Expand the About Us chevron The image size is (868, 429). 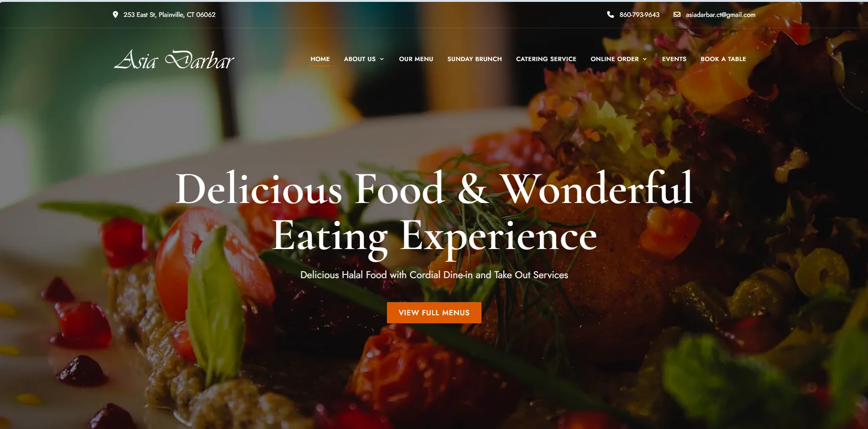click(x=382, y=59)
